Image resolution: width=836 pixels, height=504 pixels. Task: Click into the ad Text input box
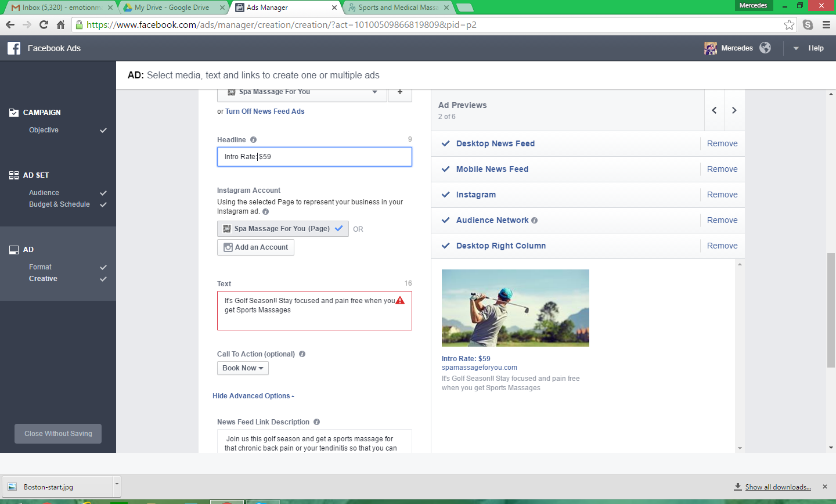pos(315,311)
